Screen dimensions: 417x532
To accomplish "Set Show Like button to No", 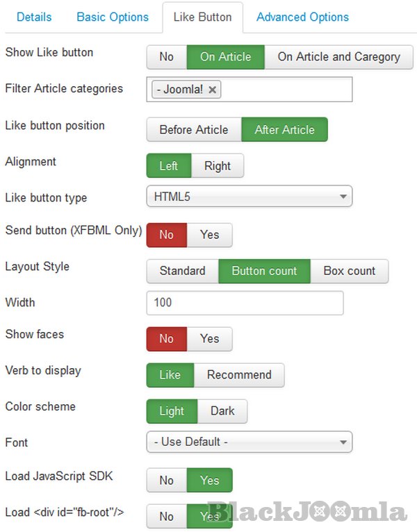I will click(166, 57).
